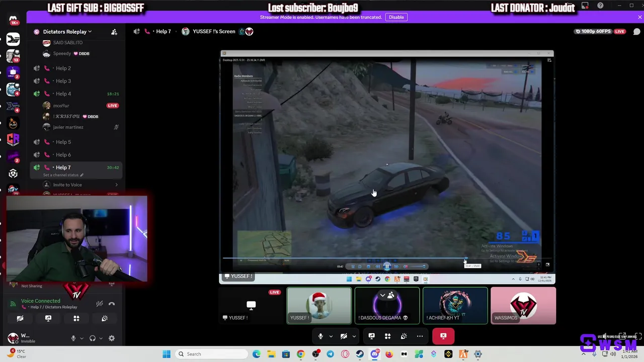The height and width of the screenshot is (362, 644).
Task: Adjust the volume slider in streamed player
Action: pyautogui.click(x=418, y=266)
